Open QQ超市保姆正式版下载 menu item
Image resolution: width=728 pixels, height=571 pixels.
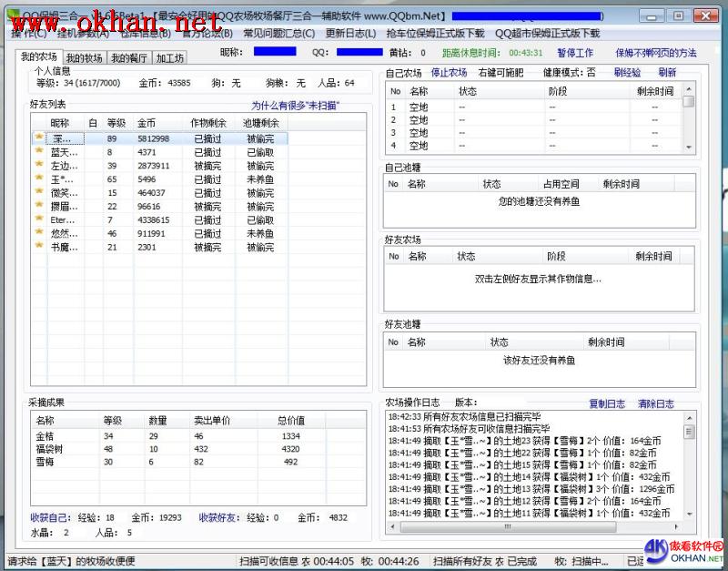548,34
